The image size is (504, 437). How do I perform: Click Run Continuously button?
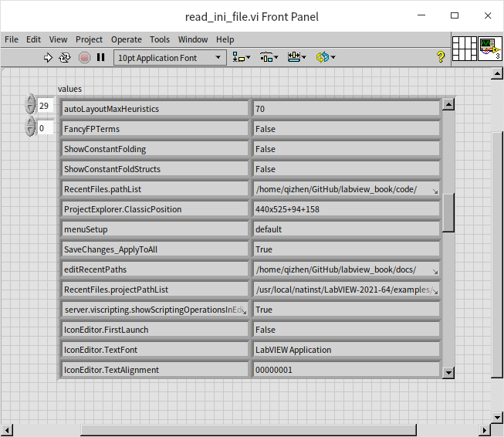coord(65,57)
